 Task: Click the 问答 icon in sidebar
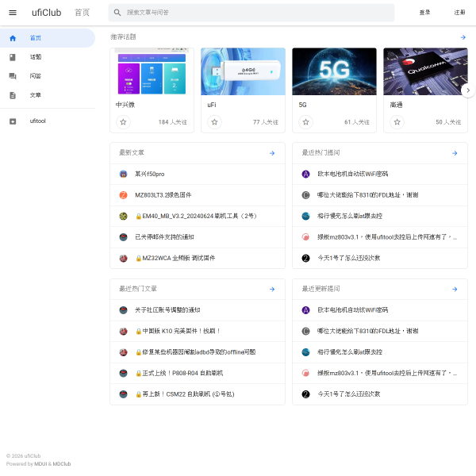12,76
